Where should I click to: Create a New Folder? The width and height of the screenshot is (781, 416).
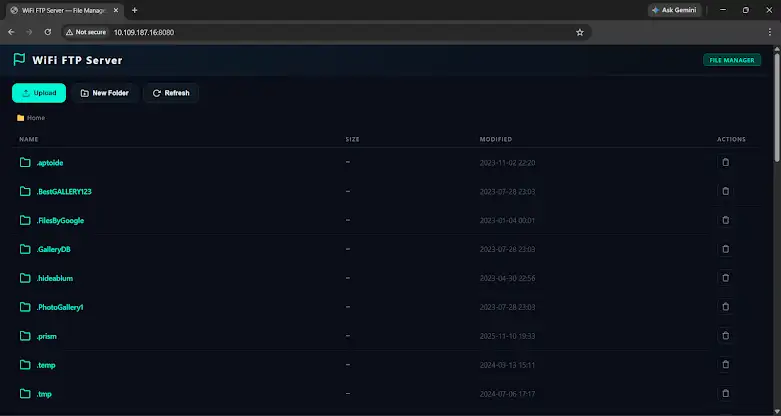click(105, 93)
